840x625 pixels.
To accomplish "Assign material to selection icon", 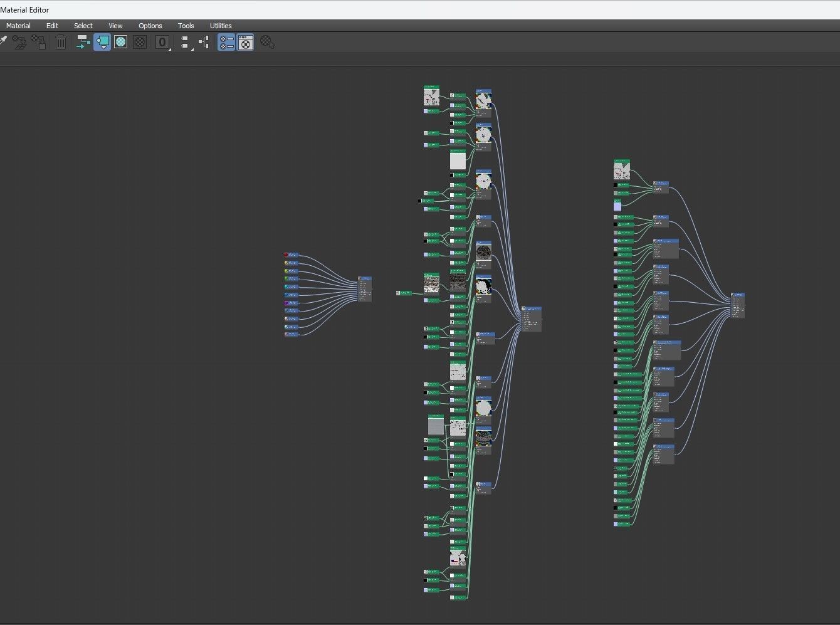I will 39,42.
